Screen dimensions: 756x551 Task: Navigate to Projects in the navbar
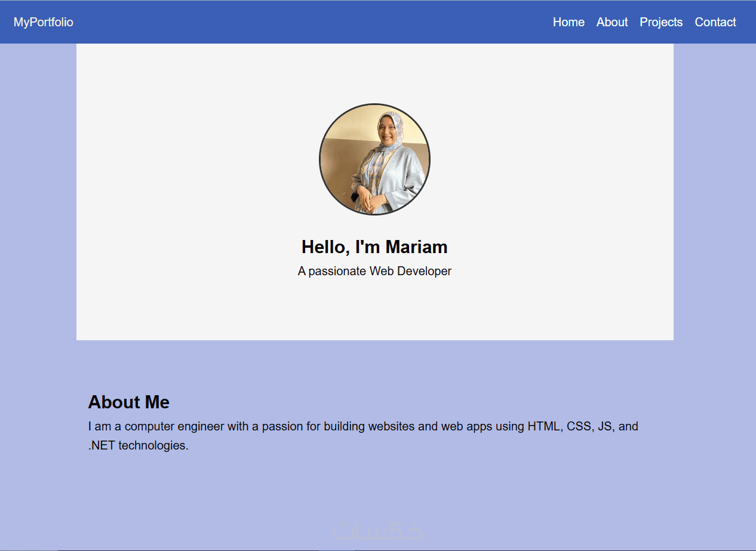661,22
